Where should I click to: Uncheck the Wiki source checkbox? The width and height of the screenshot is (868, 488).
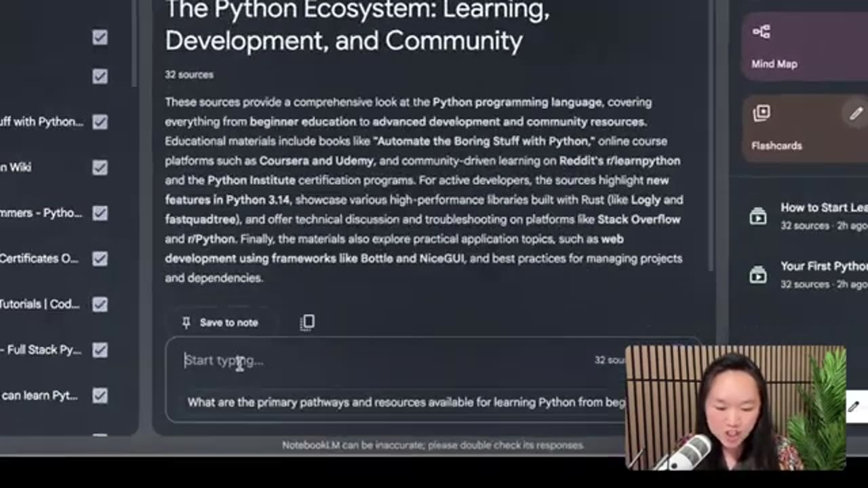coord(100,167)
